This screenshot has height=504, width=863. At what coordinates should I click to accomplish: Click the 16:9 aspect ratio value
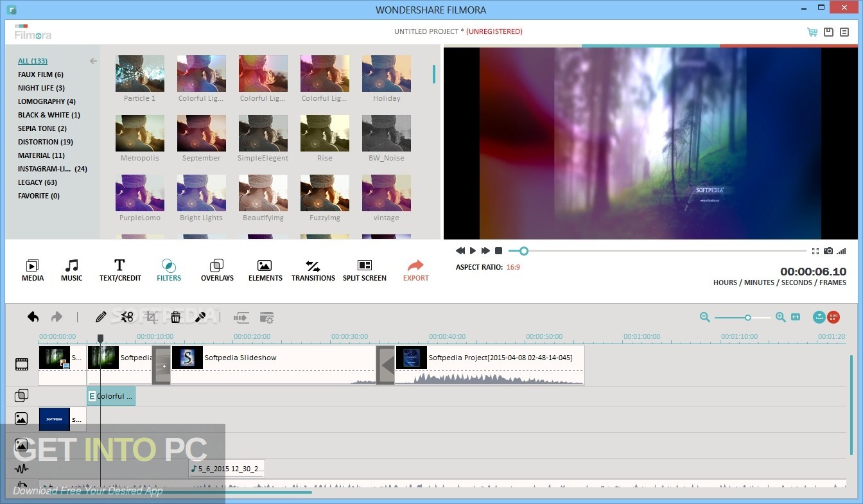(513, 267)
